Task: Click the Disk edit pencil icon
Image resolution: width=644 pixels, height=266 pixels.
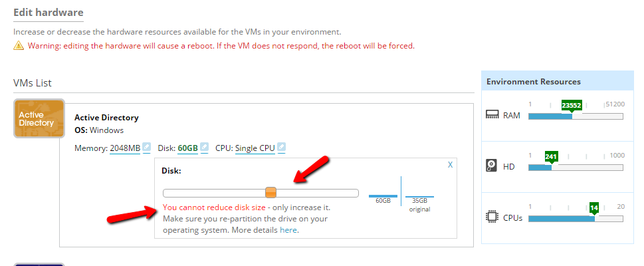Action: click(204, 147)
